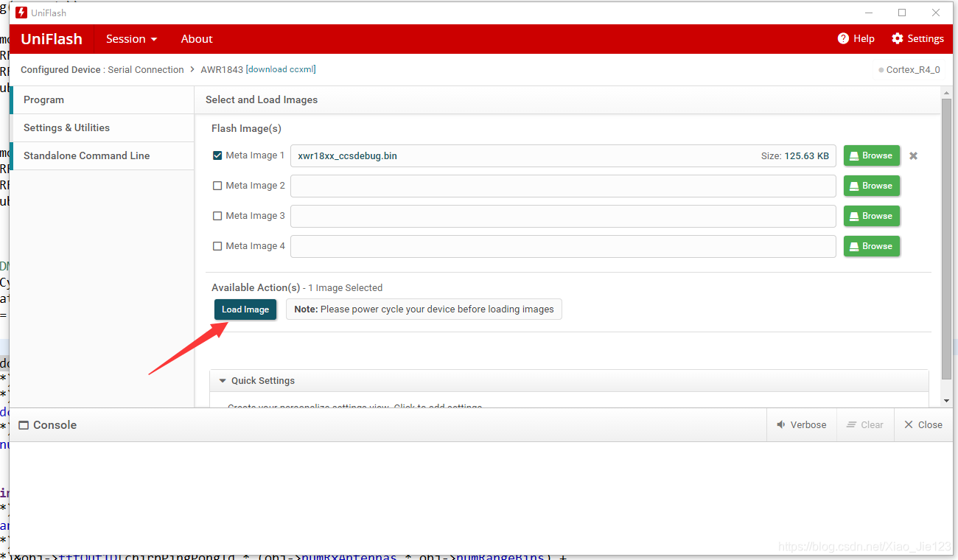Remove Meta Image 1 with the X icon
958x560 pixels.
click(913, 155)
